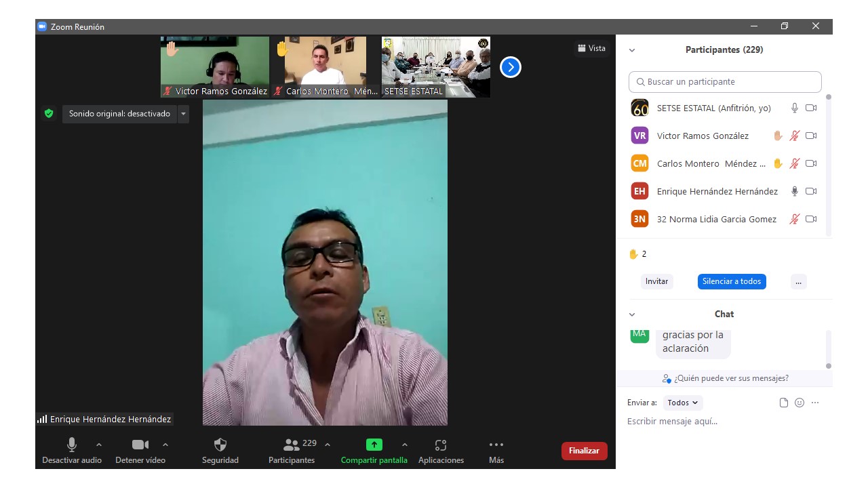Click EH avatar of Enrique Hernández Hernández
The image size is (868, 488).
pos(639,191)
